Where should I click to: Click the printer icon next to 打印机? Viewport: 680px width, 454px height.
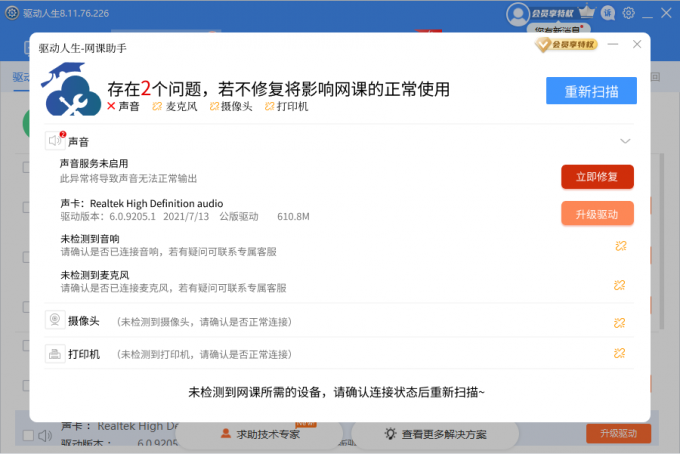(x=54, y=354)
